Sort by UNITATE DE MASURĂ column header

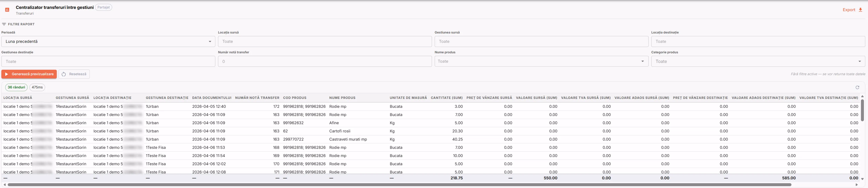[x=408, y=98]
